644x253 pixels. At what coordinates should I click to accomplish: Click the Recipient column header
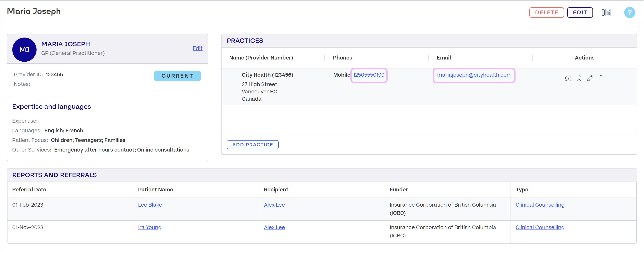(x=276, y=190)
